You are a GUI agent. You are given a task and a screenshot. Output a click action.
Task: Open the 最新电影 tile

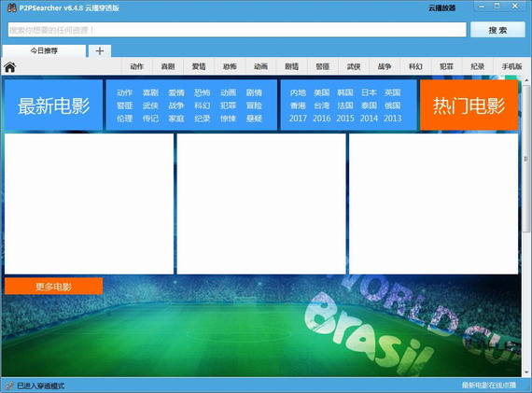[x=53, y=105]
